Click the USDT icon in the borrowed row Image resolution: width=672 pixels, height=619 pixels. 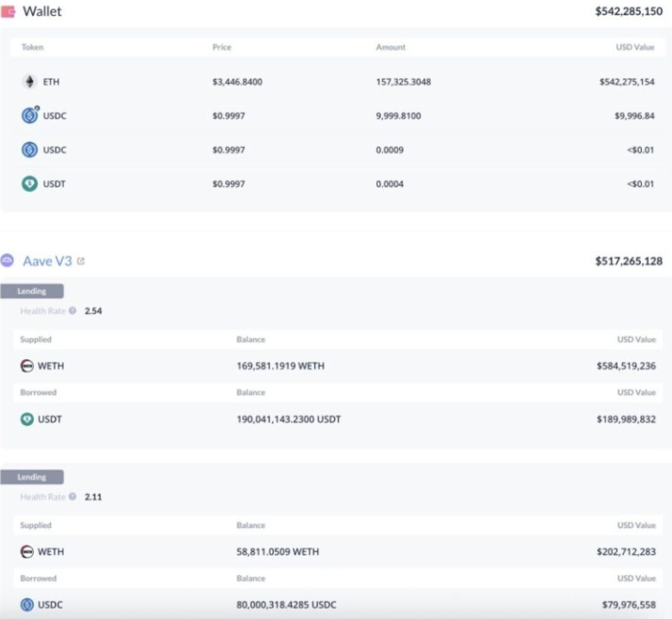point(27,419)
